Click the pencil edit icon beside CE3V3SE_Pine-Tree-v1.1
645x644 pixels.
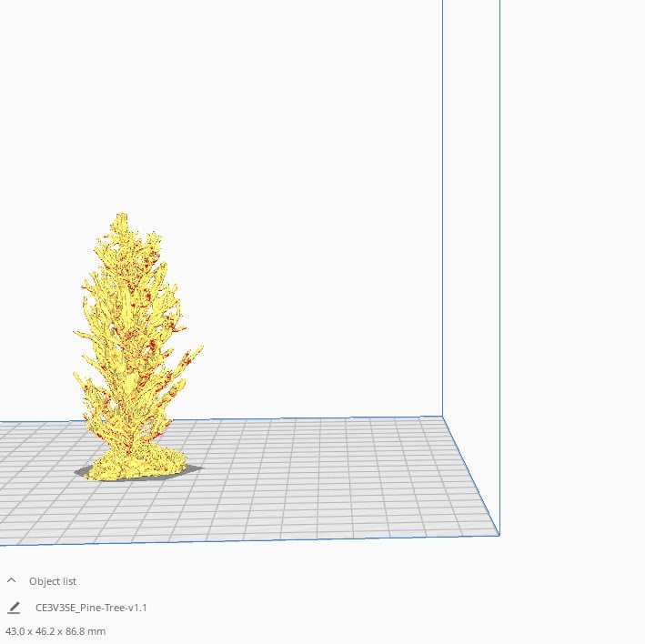(14, 608)
